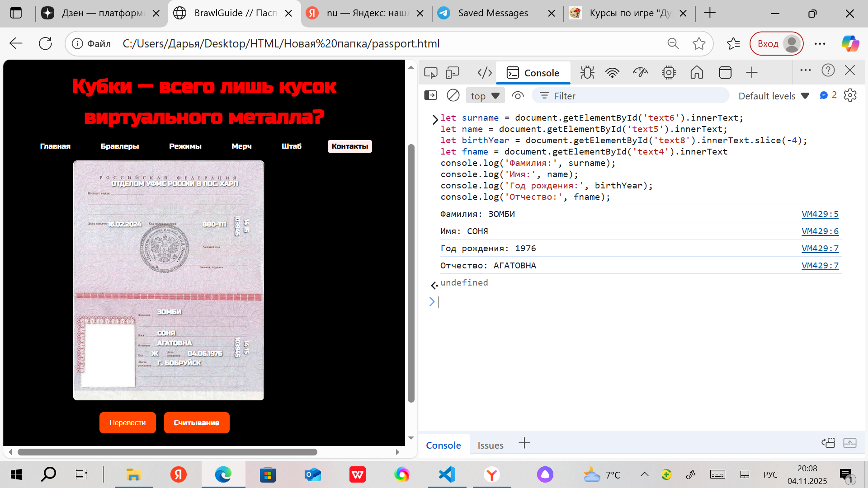This screenshot has height=488, width=868.
Task: Open the Default levels dropdown
Action: (x=773, y=96)
